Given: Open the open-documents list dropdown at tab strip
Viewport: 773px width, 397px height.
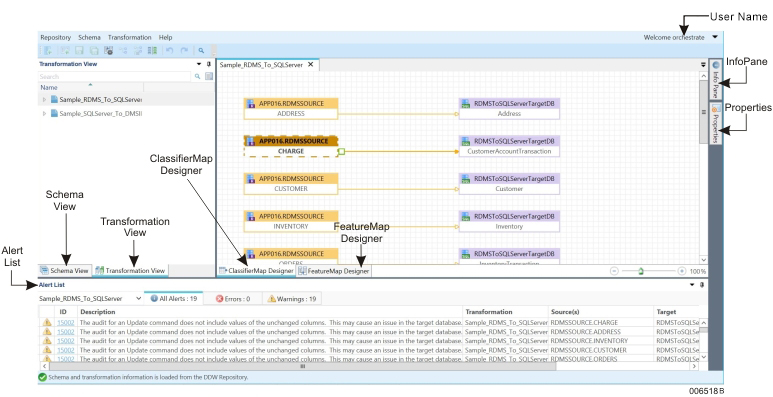Looking at the screenshot, I should [x=703, y=65].
